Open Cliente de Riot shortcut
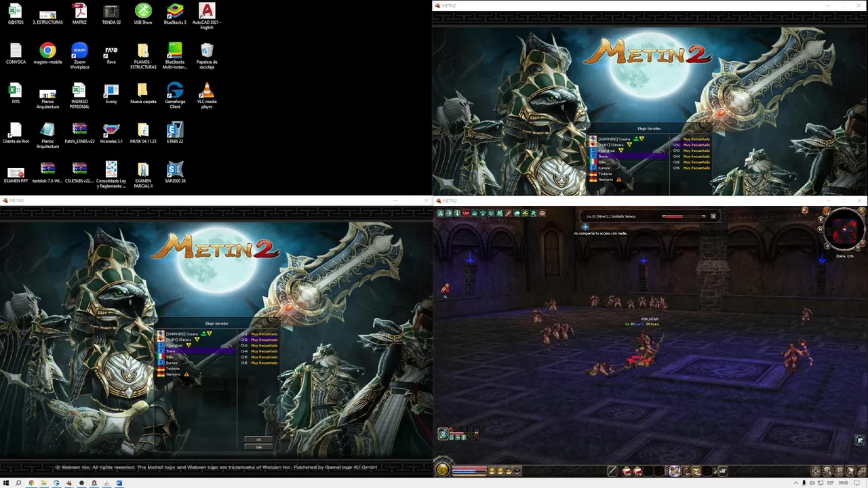The image size is (868, 488). point(16,133)
